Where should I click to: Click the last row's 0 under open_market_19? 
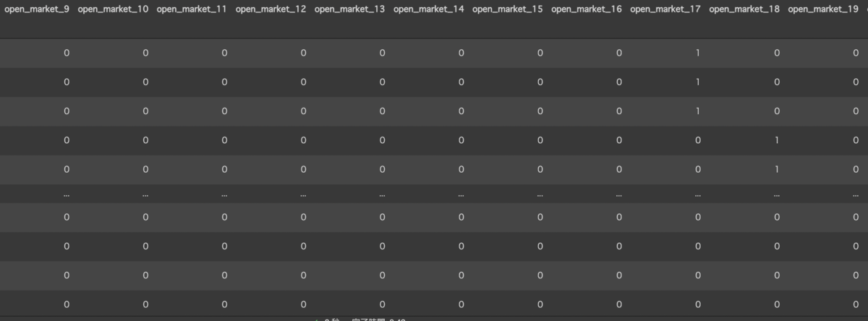point(855,304)
